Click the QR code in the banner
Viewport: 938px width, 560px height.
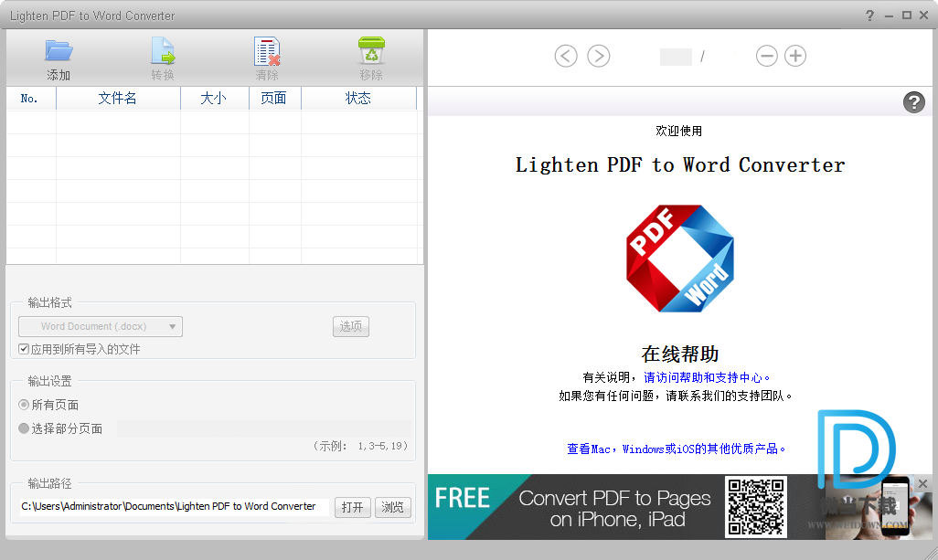pos(756,507)
